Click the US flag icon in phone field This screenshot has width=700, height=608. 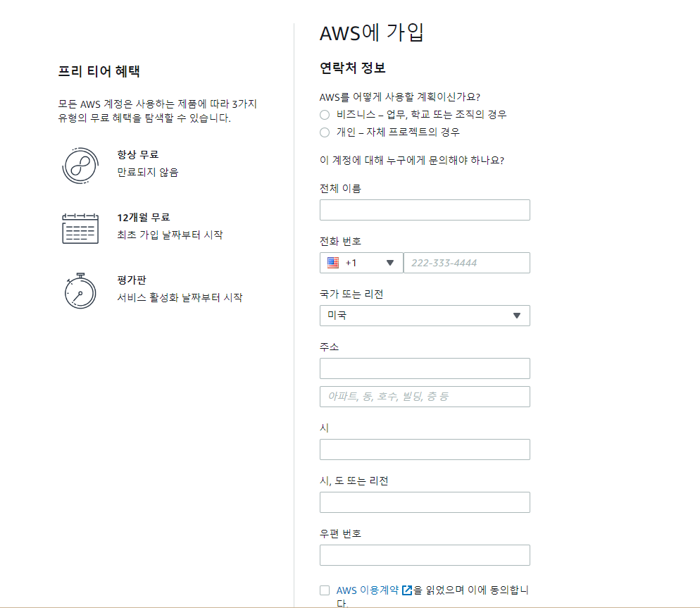pos(333,263)
